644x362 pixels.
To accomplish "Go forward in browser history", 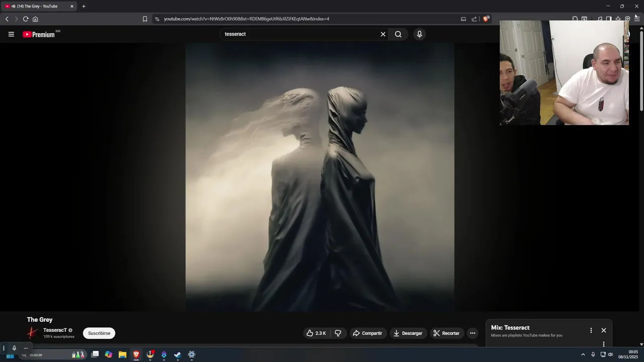I will click(16, 19).
